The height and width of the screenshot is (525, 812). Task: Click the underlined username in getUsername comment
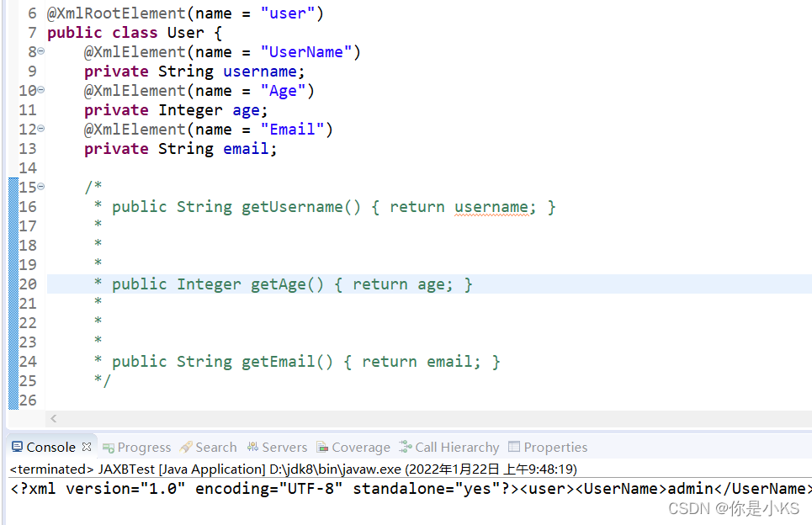coord(491,207)
